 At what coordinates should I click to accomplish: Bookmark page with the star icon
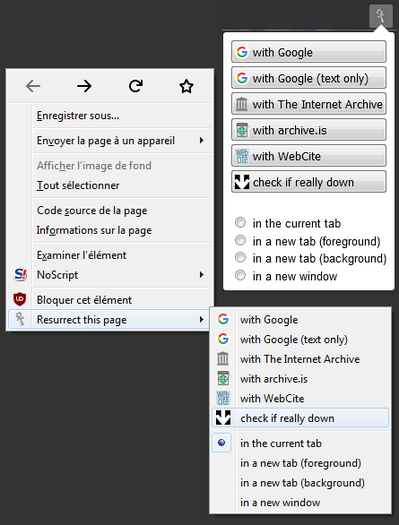(x=186, y=86)
